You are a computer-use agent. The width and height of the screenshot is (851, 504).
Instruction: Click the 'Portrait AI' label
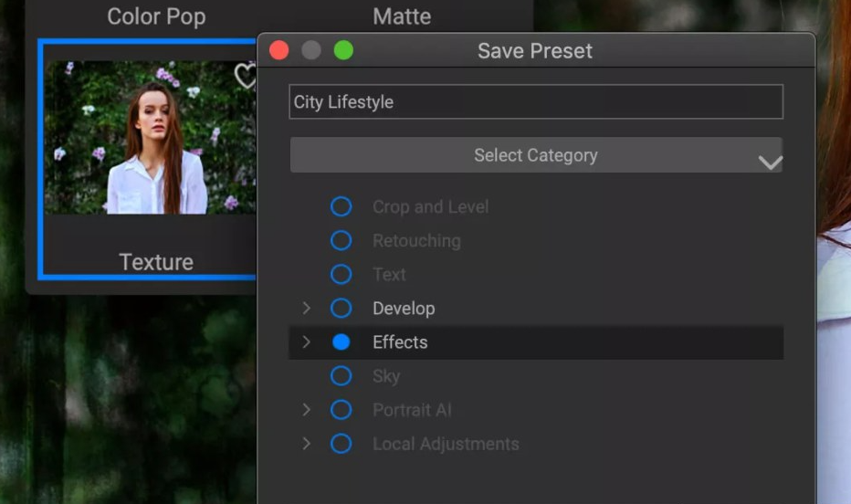[x=412, y=410]
